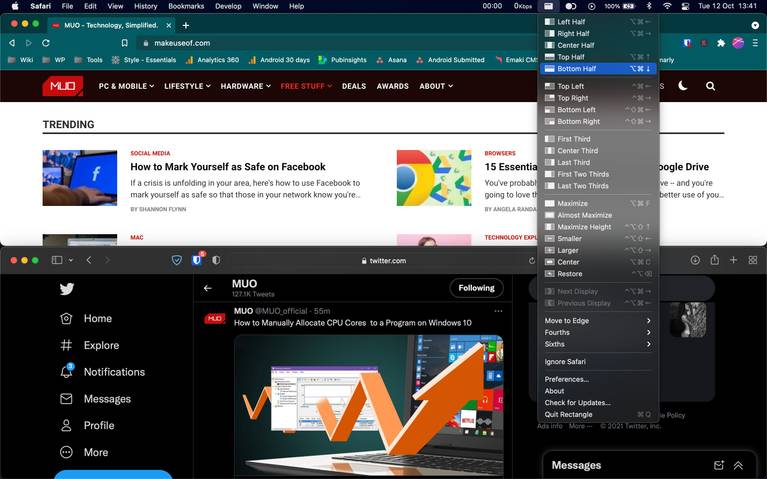The width and height of the screenshot is (767, 479).
Task: Open the DEALS nav link
Action: pyautogui.click(x=354, y=86)
